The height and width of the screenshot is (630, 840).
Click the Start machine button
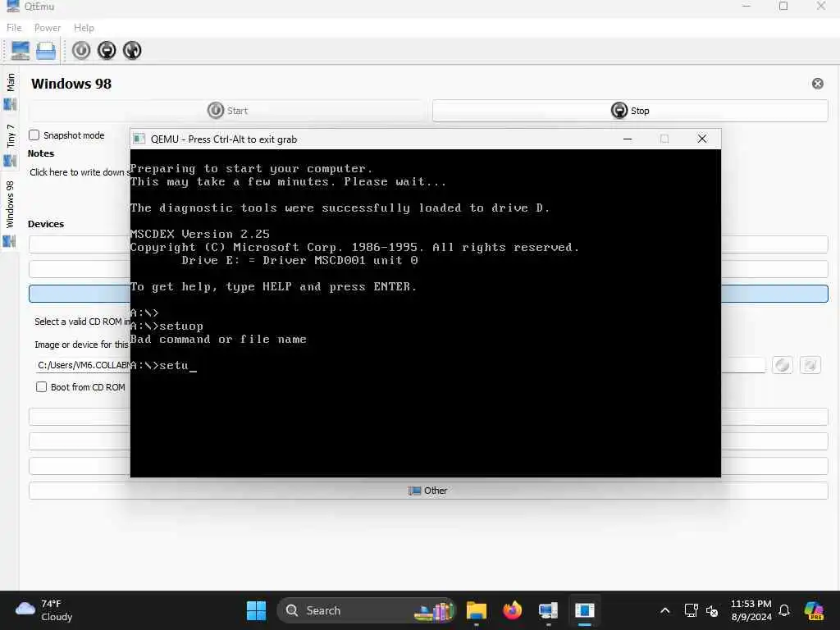click(x=227, y=111)
